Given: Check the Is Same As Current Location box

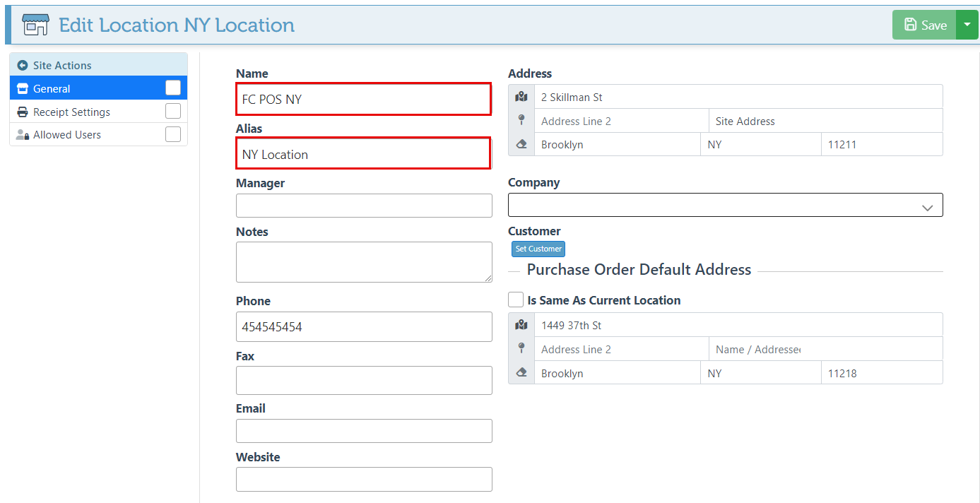Looking at the screenshot, I should click(x=516, y=300).
